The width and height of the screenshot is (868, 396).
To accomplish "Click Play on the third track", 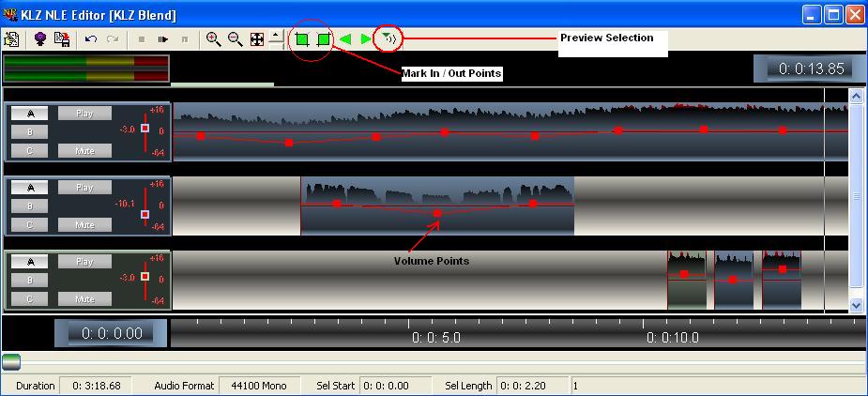I will [x=84, y=262].
